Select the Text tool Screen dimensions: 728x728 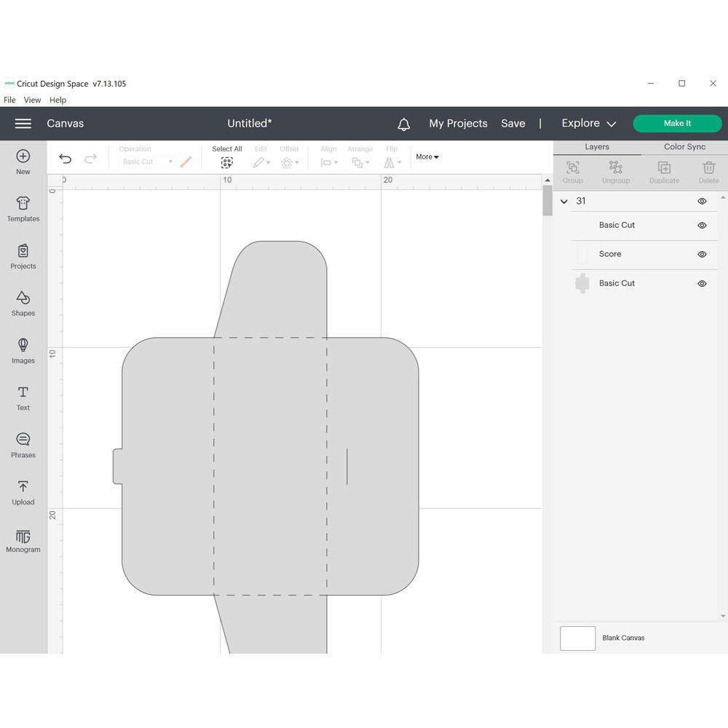(x=23, y=393)
